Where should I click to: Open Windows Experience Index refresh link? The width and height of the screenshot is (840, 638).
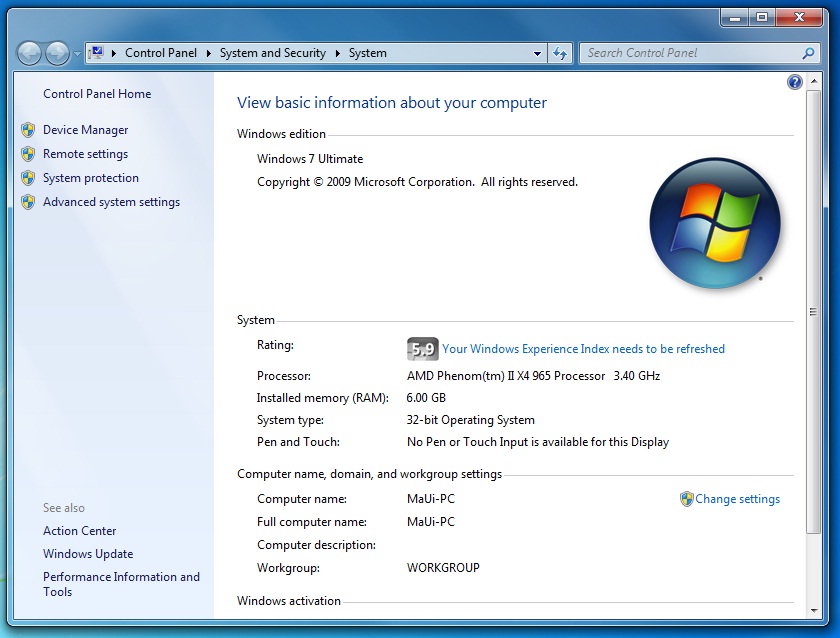[583, 349]
